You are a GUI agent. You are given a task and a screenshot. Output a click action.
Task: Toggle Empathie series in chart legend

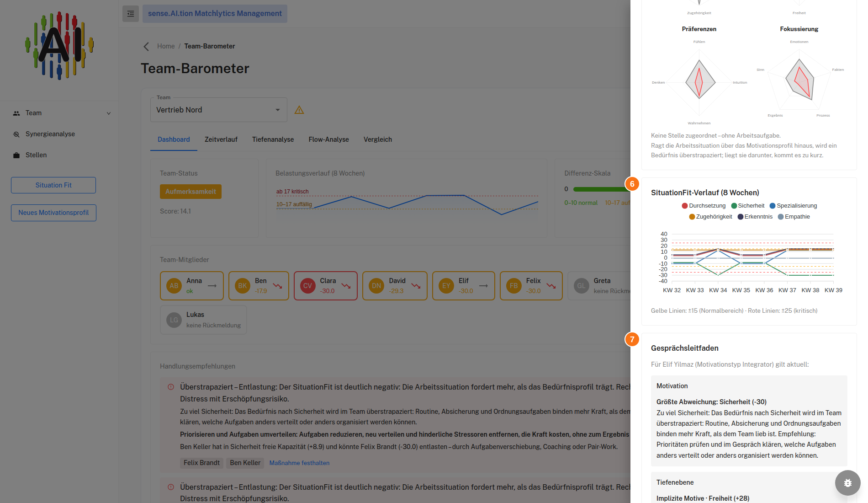pyautogui.click(x=794, y=217)
